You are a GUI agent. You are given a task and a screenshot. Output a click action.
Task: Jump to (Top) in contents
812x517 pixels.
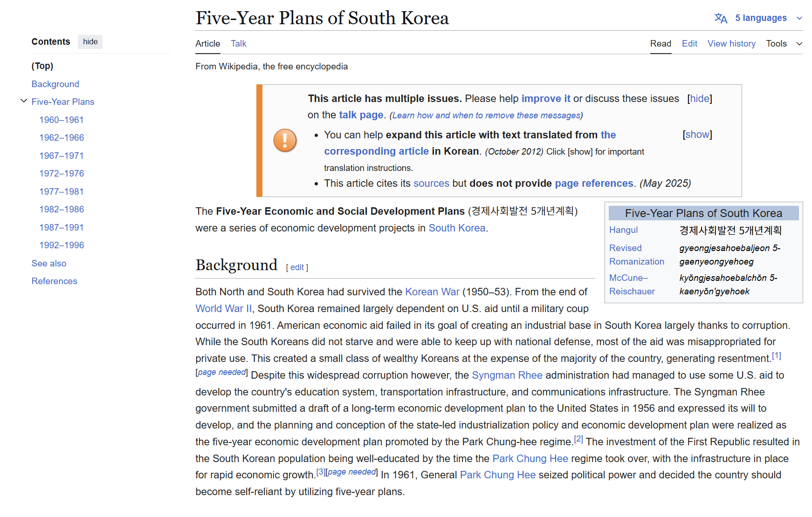[x=42, y=66]
